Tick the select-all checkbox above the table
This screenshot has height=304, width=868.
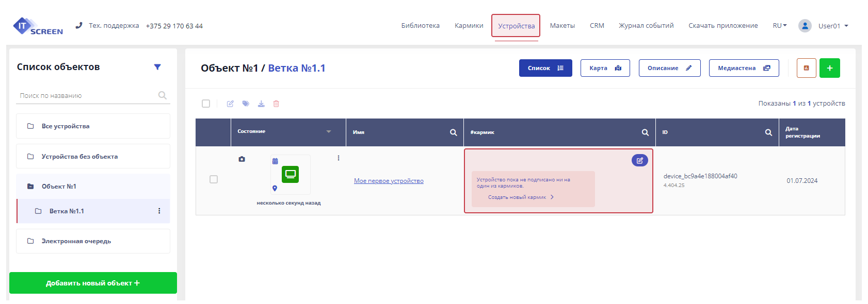point(206,104)
